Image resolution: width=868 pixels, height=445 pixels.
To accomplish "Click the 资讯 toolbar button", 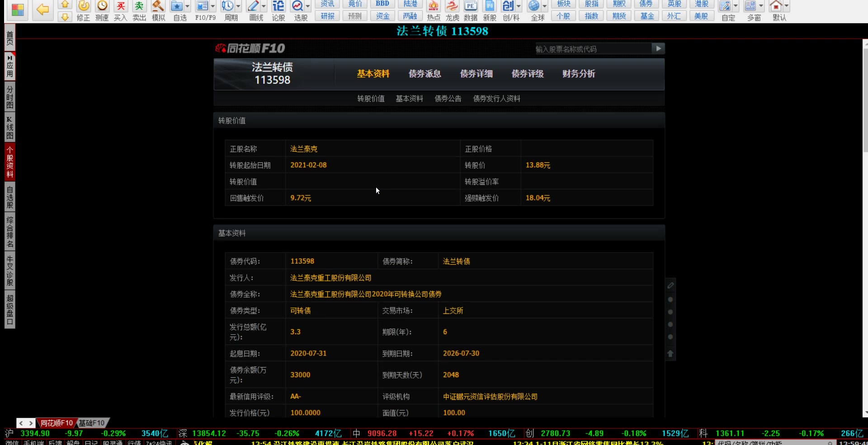I will pos(327,4).
